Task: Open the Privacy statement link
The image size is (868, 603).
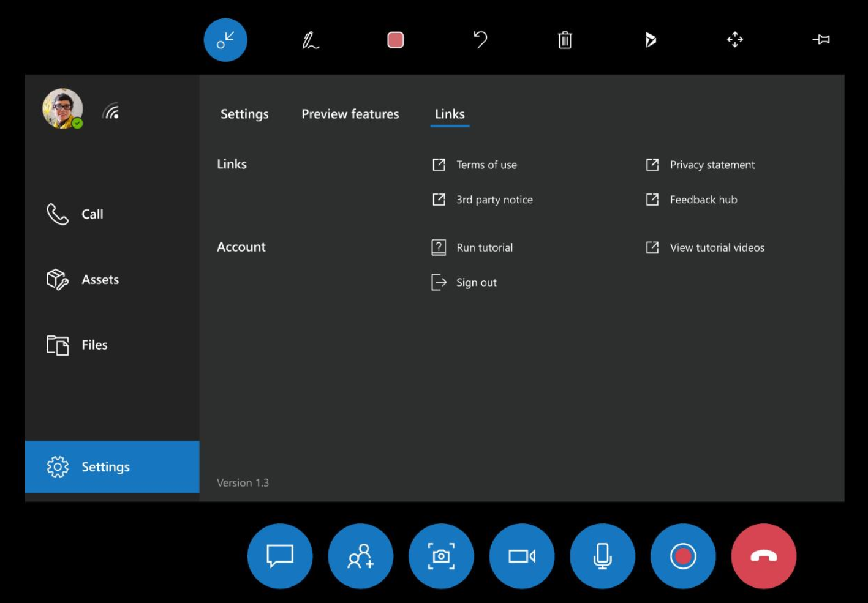Action: (x=712, y=165)
